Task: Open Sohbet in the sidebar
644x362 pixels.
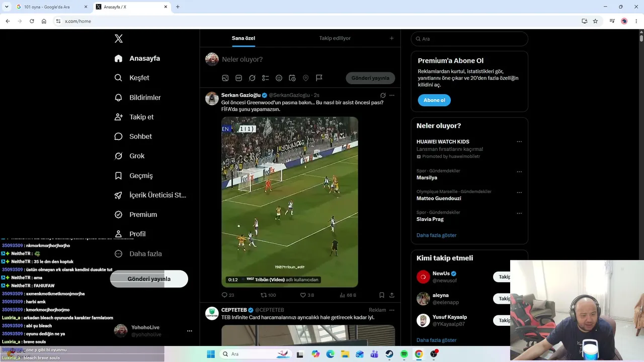Action: pyautogui.click(x=133, y=136)
